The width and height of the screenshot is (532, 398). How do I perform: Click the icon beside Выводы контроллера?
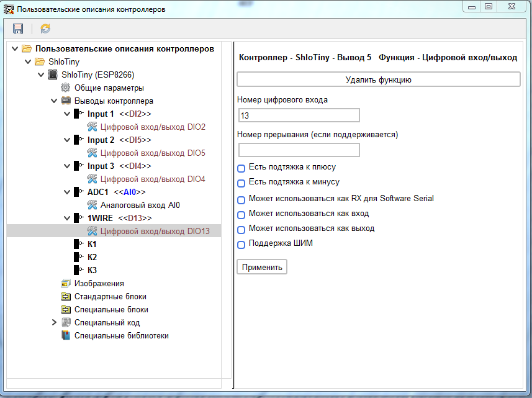[x=66, y=101]
